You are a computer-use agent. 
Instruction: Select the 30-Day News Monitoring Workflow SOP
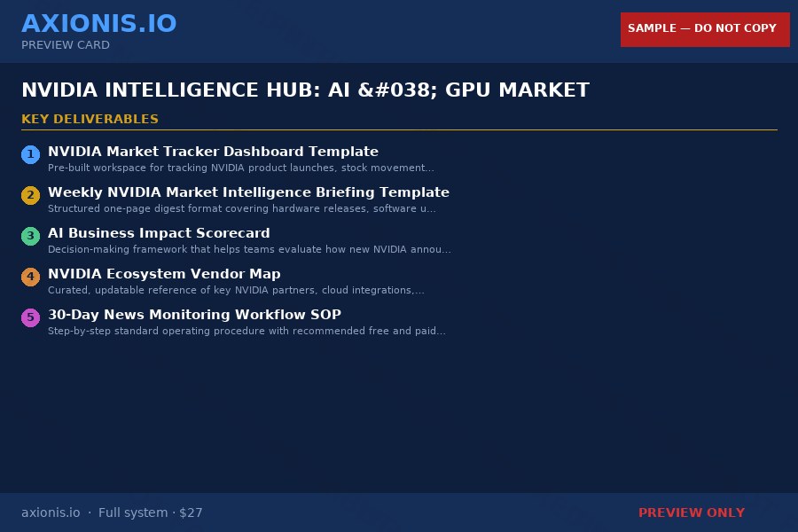195,315
